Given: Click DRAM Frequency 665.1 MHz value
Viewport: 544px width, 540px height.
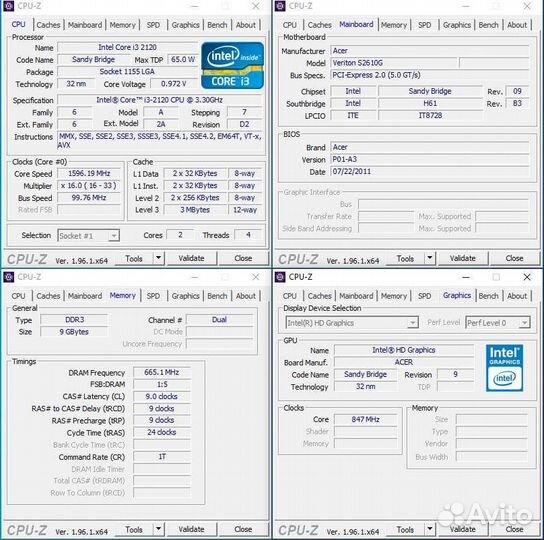Looking at the screenshot, I should click(x=162, y=372).
